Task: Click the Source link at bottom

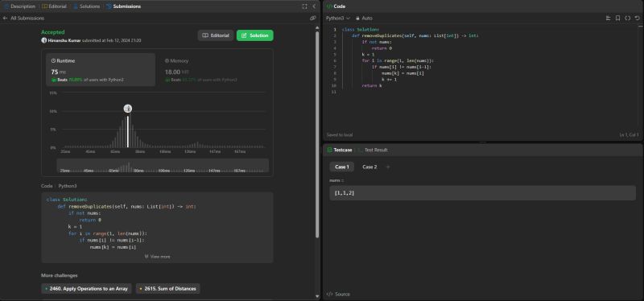Action: tap(338, 294)
